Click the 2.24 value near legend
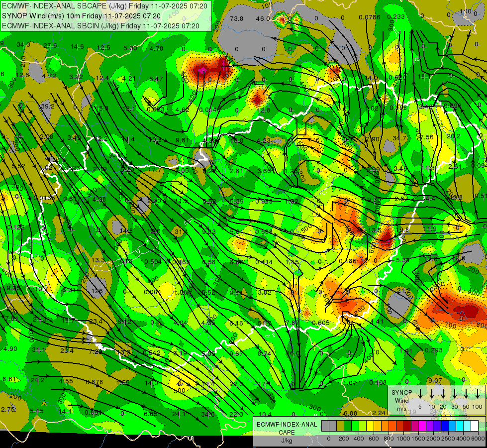Image resolution: width=487 pixels, height=448 pixels. tap(379, 413)
